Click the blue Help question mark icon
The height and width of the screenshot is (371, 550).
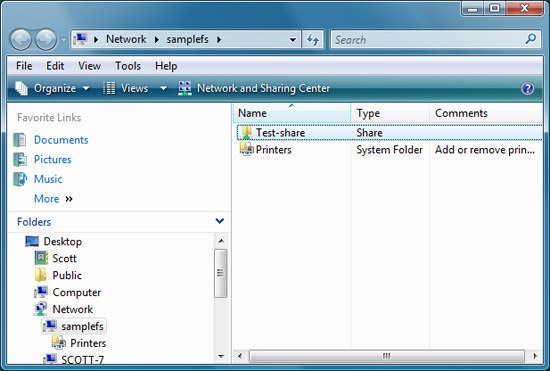[x=528, y=88]
